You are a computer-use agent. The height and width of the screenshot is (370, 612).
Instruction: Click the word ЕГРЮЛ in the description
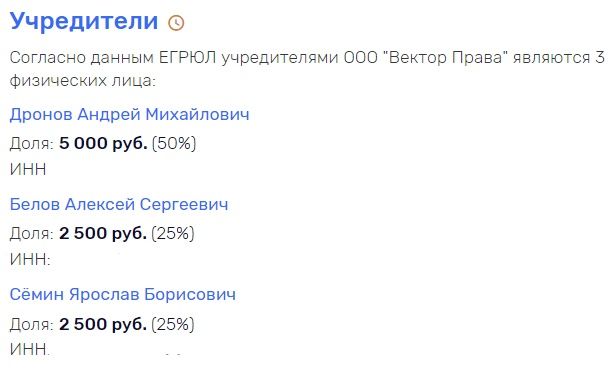[x=187, y=58]
